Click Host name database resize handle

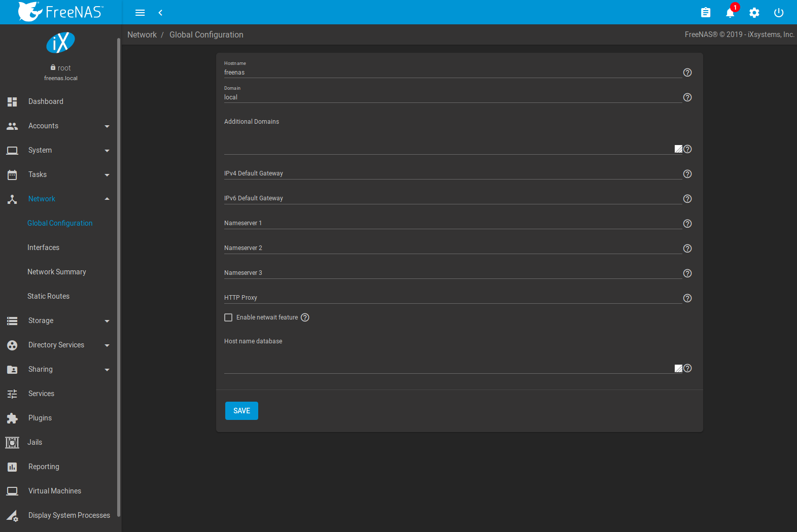[x=678, y=369]
